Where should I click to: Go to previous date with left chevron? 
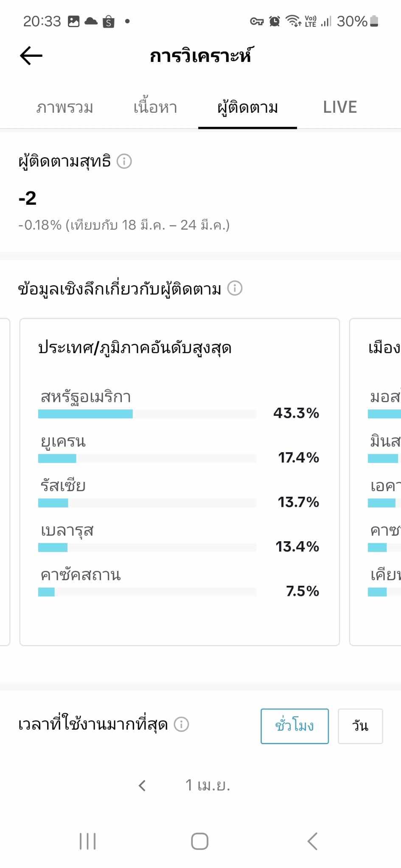click(142, 786)
